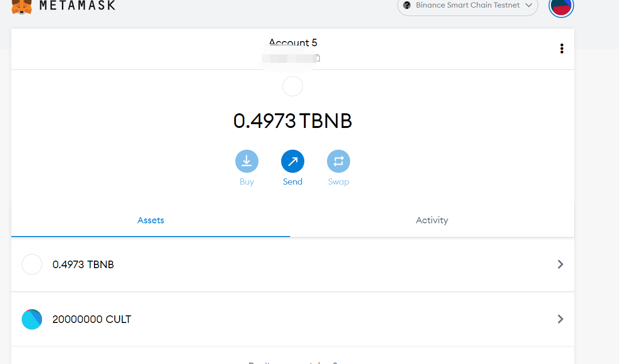Click the Account 5 name

293,43
